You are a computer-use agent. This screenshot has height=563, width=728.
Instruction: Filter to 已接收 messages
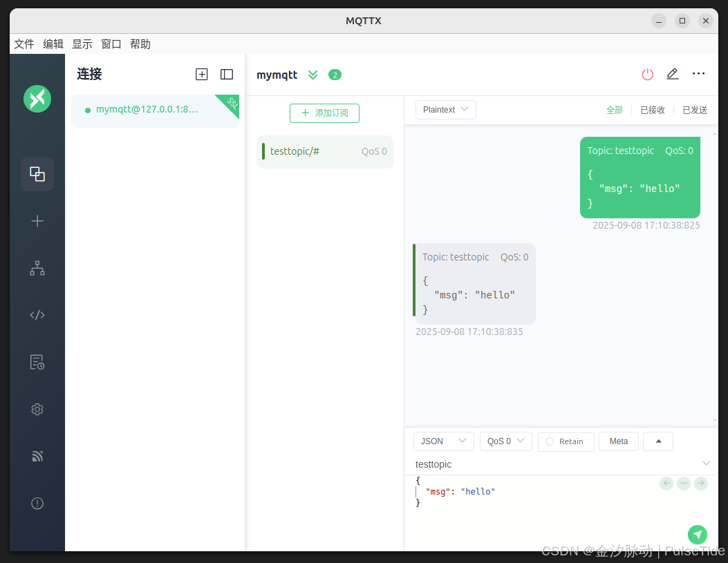653,110
